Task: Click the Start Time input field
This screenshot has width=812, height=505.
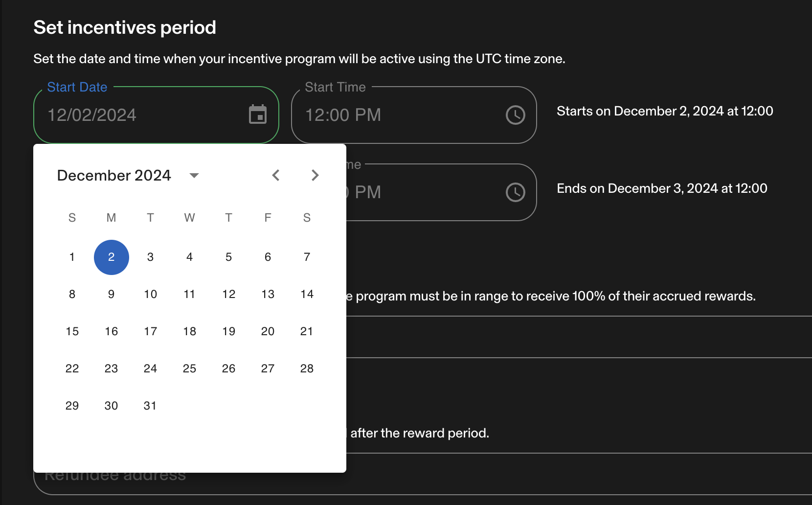Action: (414, 115)
